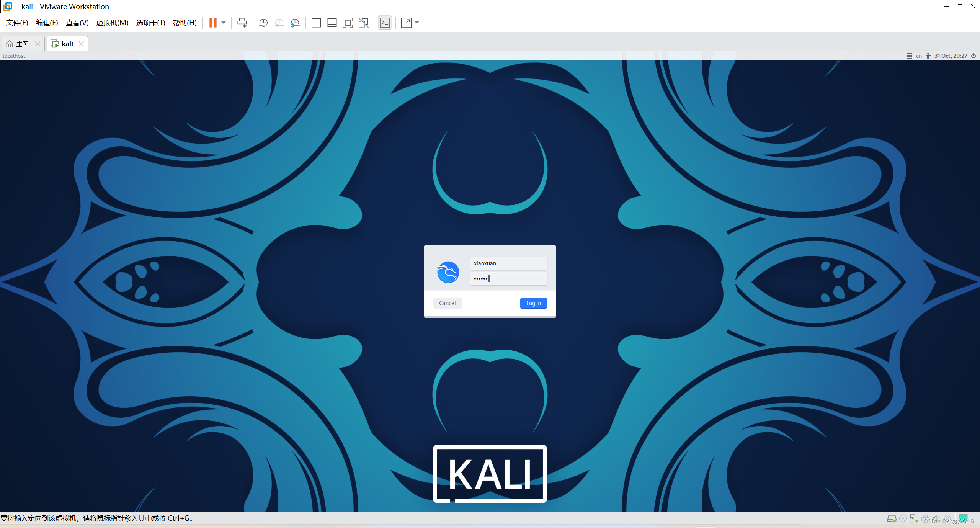The width and height of the screenshot is (980, 528).
Task: Revert VM to previous snapshot
Action: click(279, 23)
